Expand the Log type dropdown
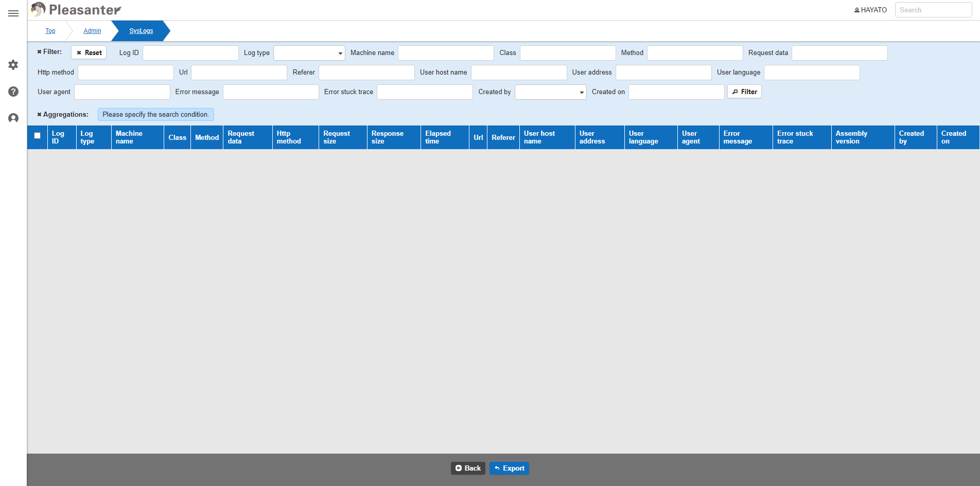 309,53
